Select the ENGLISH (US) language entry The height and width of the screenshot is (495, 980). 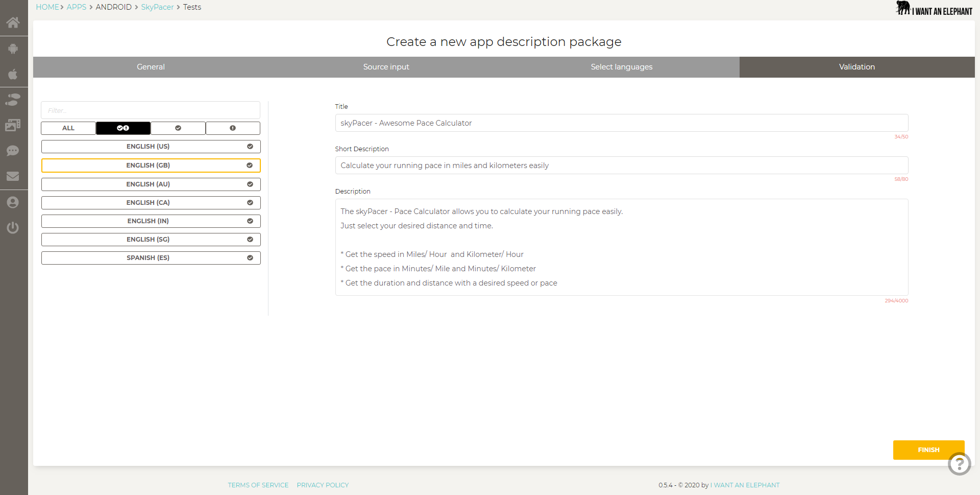click(151, 146)
